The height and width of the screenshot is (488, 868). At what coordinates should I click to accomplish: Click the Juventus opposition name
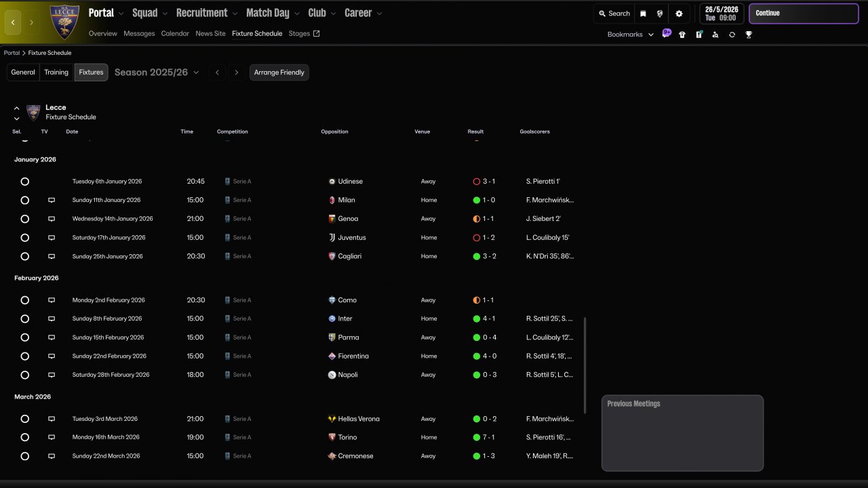click(352, 238)
